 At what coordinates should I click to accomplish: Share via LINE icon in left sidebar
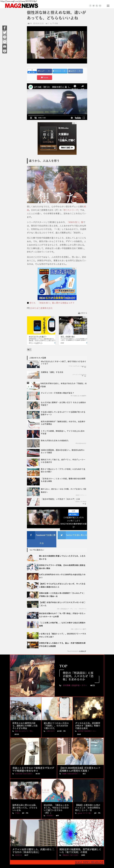pos(5,37)
